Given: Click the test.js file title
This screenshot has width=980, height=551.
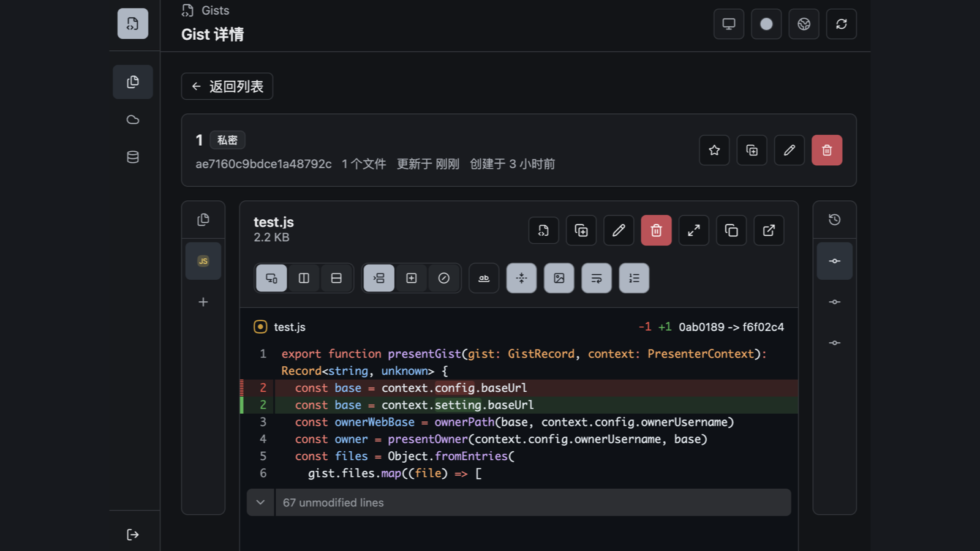Looking at the screenshot, I should (274, 222).
